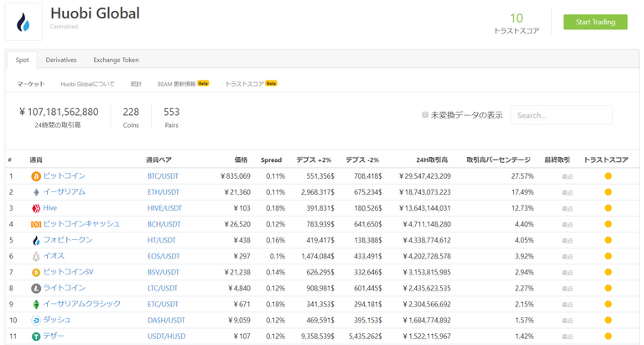Screen dimensions: 644x345
Task: Click the Huobi Token coin icon
Action: (36, 240)
